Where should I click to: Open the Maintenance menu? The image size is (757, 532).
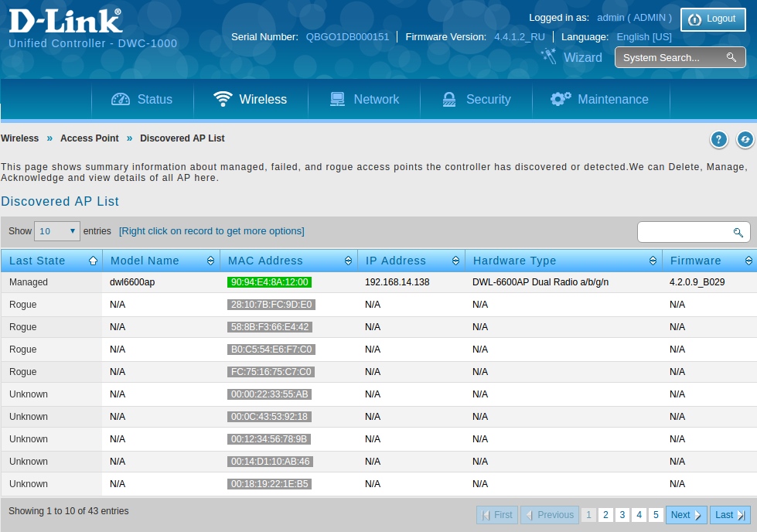pyautogui.click(x=599, y=99)
